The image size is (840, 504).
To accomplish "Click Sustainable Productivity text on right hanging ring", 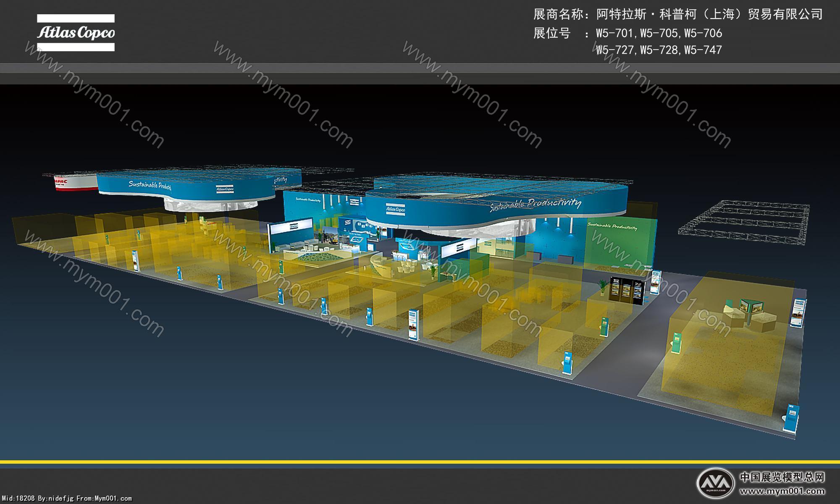I will coord(535,205).
